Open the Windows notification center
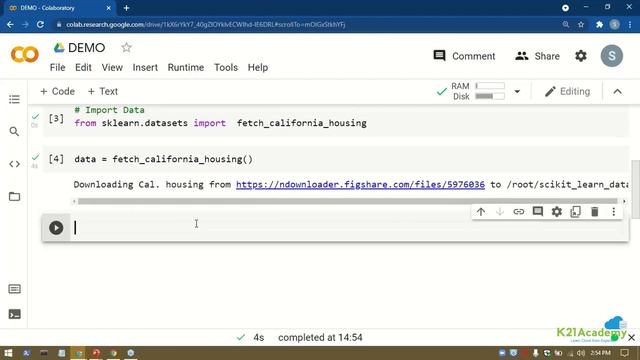Image resolution: width=640 pixels, height=360 pixels. pos(624,353)
